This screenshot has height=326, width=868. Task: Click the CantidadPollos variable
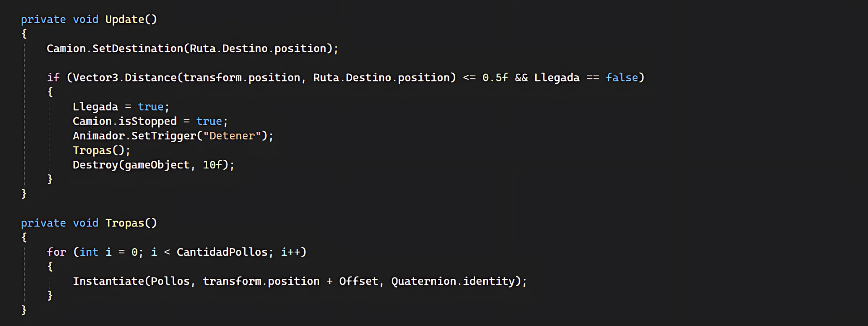click(222, 252)
